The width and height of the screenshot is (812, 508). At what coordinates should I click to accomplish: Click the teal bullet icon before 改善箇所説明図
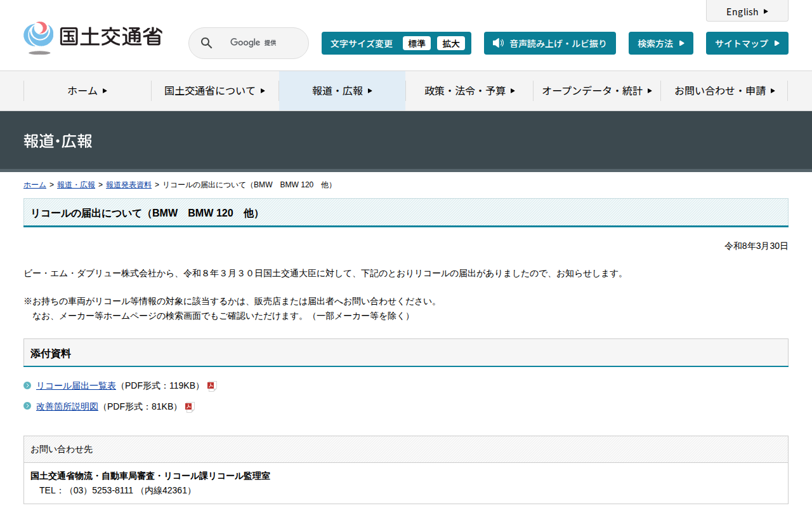[x=27, y=406]
